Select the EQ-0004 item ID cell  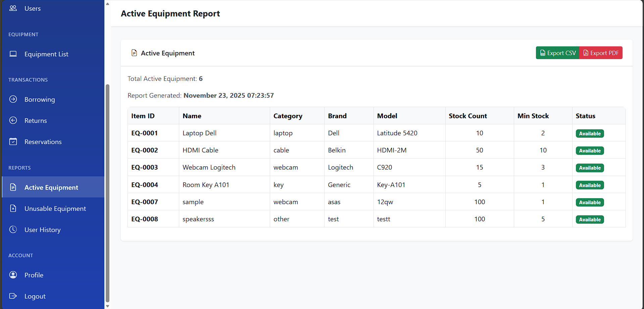tap(145, 185)
